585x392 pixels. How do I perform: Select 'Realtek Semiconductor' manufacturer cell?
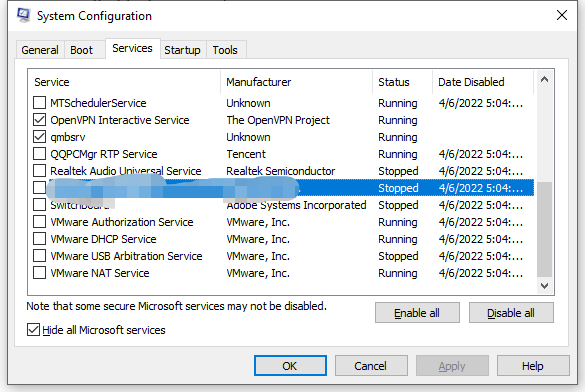(x=281, y=171)
